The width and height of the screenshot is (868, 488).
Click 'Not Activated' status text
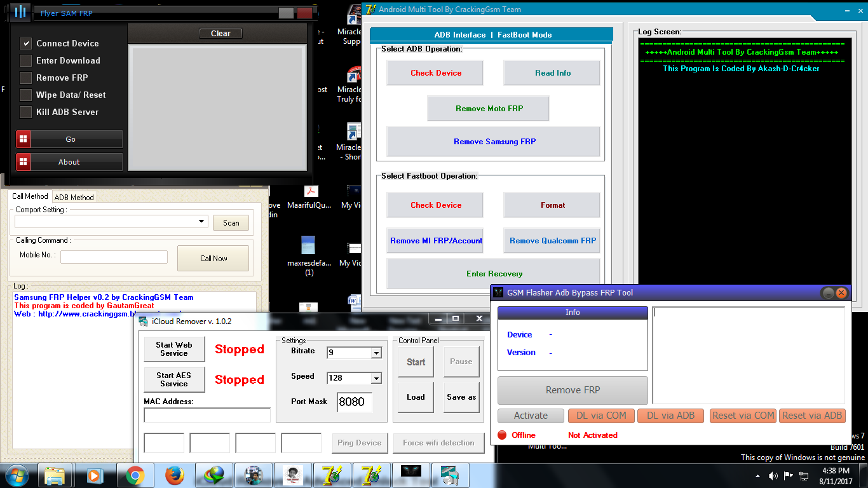pyautogui.click(x=593, y=435)
